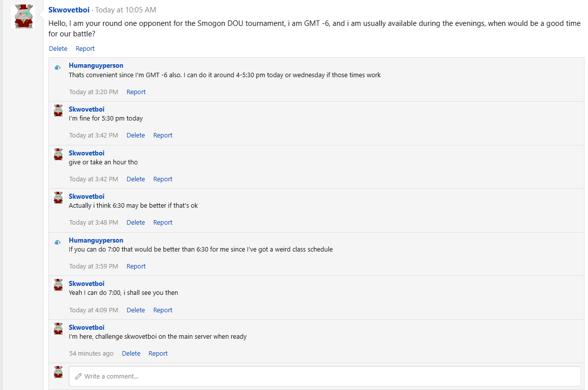Screen dimensions: 588x390
Task: Click the avatar beside the "Actually i think 6:30" comment
Action: (x=58, y=198)
